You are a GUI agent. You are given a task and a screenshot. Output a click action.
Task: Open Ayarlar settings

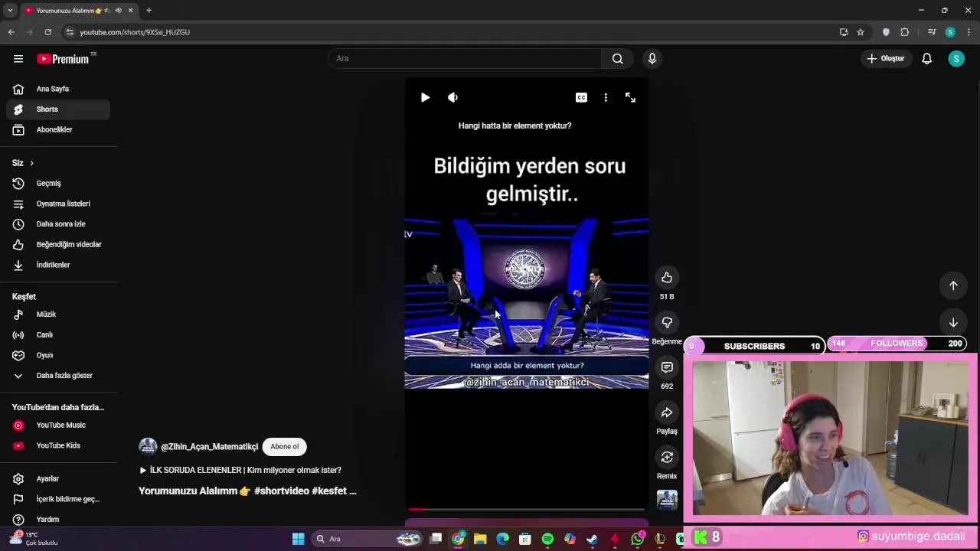[x=58, y=479]
